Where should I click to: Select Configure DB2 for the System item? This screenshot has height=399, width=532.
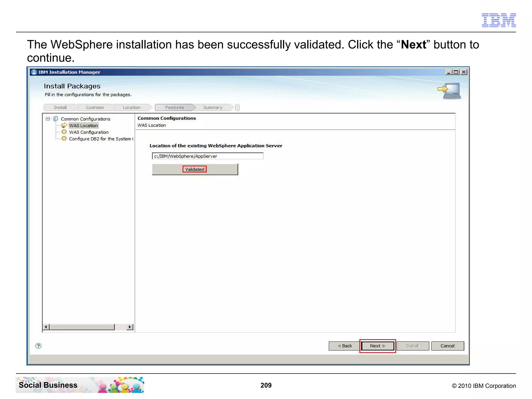[x=101, y=139]
